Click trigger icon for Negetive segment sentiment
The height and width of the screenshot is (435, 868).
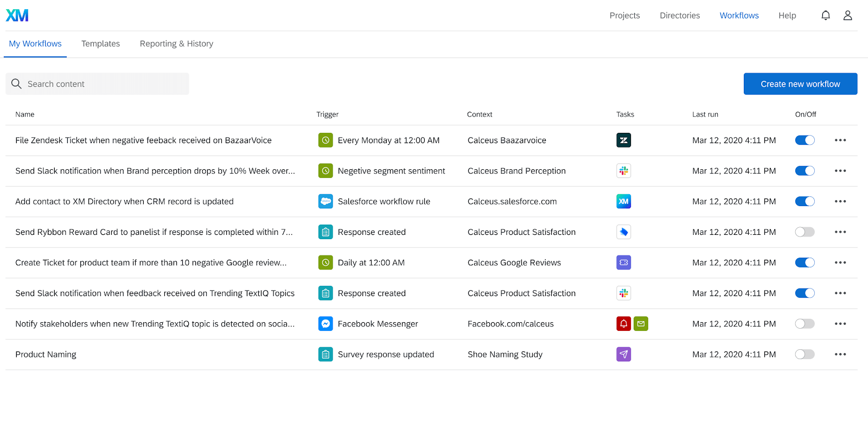[x=325, y=171]
